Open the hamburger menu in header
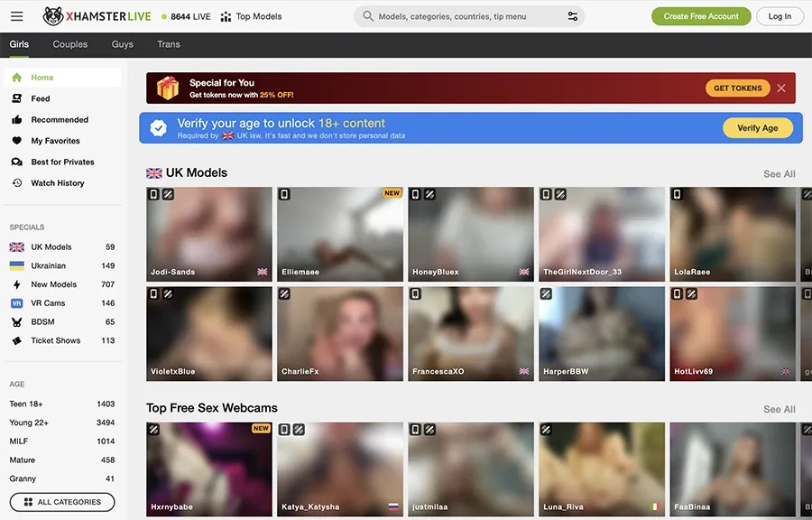 (x=18, y=16)
